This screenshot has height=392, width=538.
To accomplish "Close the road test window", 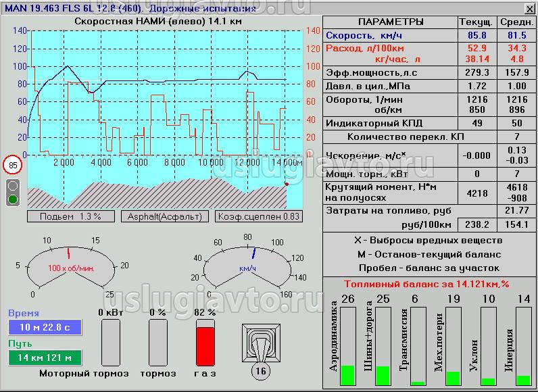I will (529, 7).
